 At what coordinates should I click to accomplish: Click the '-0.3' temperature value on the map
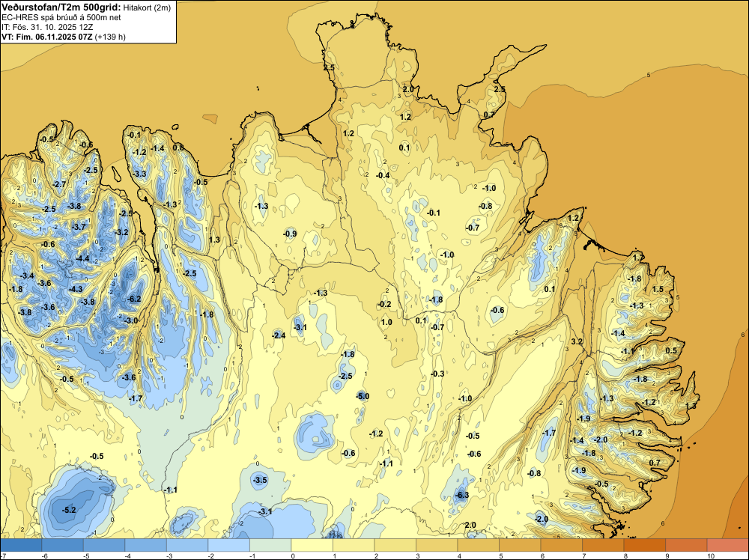click(x=437, y=374)
